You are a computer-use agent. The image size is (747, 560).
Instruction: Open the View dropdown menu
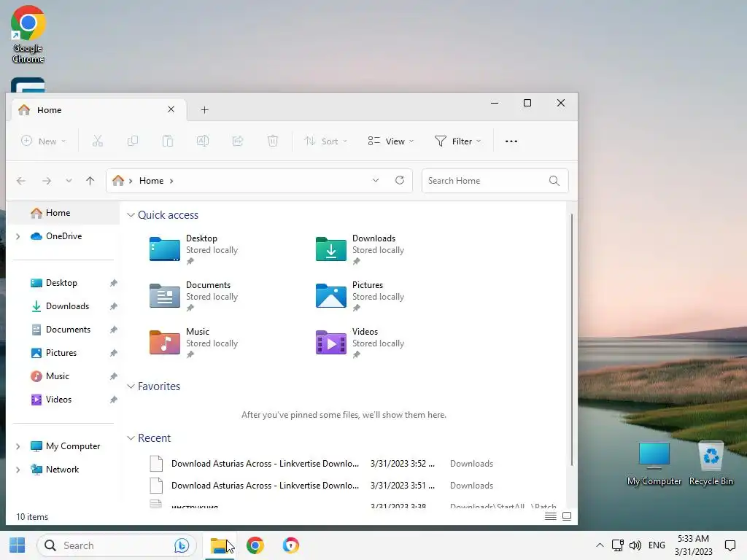click(x=391, y=141)
